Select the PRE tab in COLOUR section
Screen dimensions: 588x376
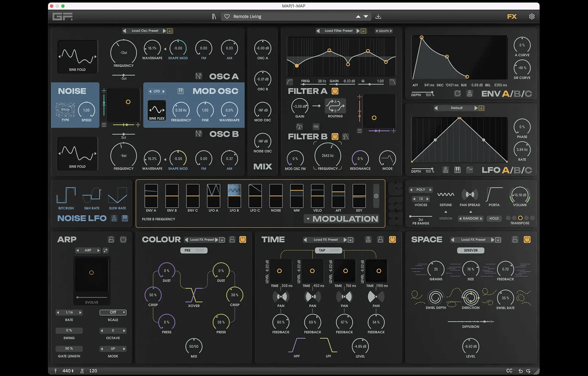point(187,251)
